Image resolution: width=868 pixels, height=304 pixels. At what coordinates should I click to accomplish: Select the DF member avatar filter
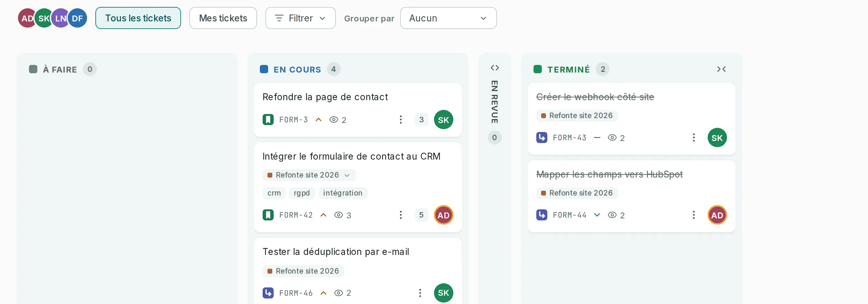[77, 18]
